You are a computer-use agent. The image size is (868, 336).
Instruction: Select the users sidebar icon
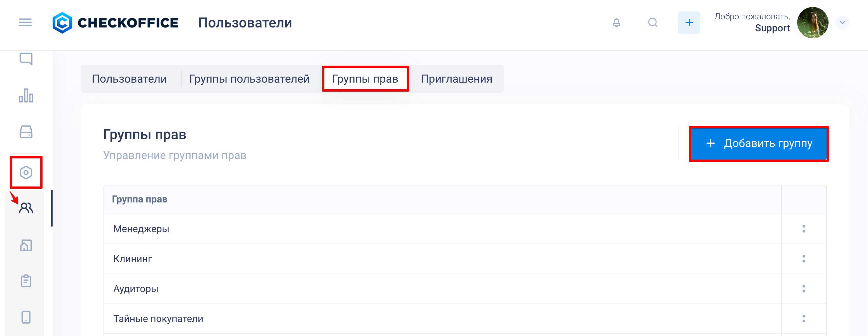coord(26,208)
